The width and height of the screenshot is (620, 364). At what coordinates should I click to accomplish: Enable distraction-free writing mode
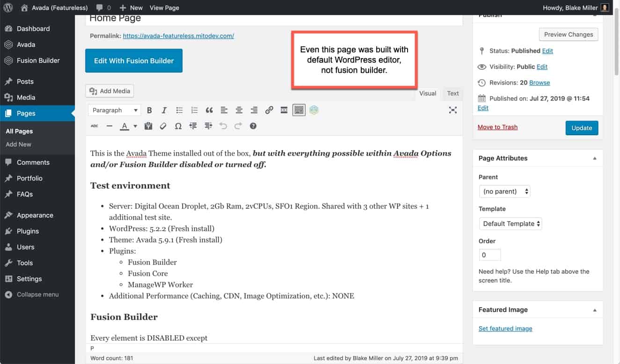(453, 110)
